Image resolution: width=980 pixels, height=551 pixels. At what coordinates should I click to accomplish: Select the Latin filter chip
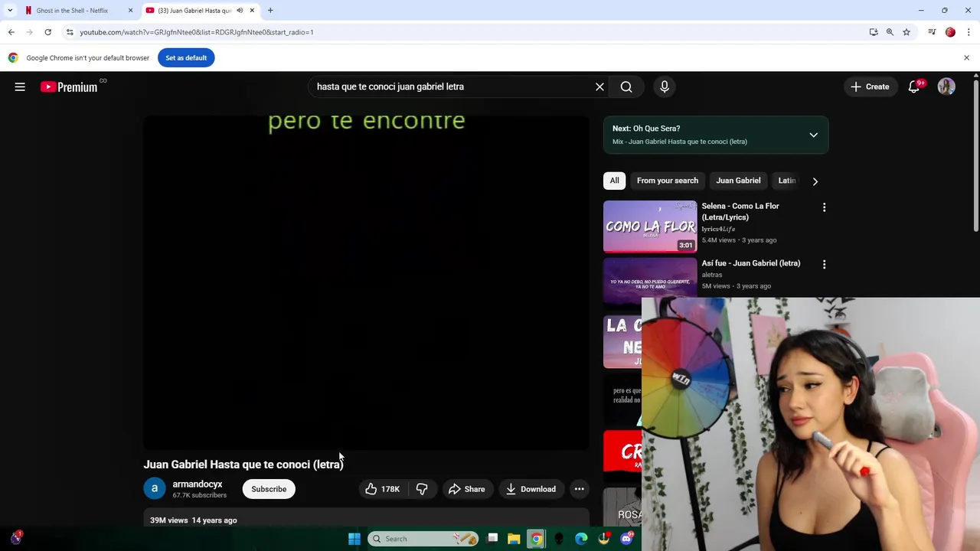(787, 181)
